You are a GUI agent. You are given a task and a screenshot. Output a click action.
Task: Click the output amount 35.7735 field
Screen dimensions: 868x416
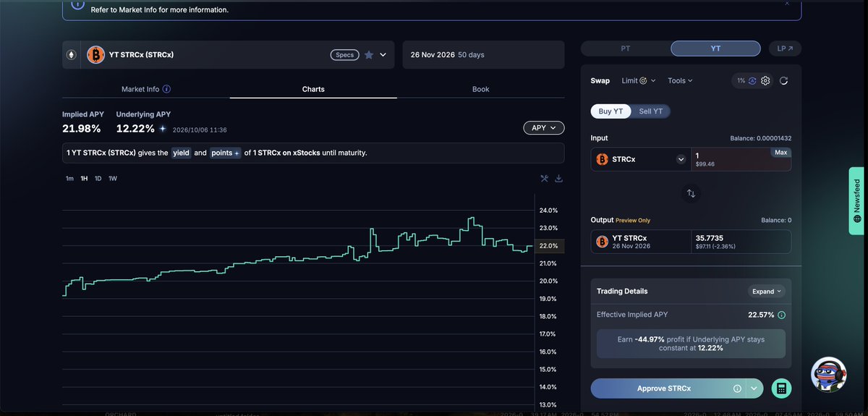click(x=741, y=242)
